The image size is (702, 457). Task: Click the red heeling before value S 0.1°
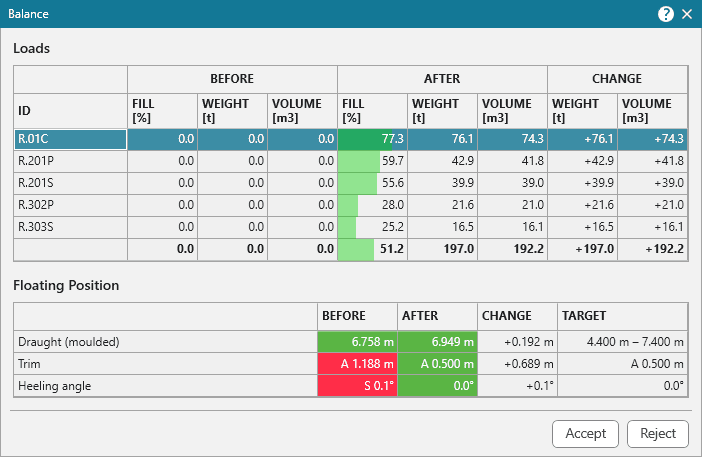[357, 386]
